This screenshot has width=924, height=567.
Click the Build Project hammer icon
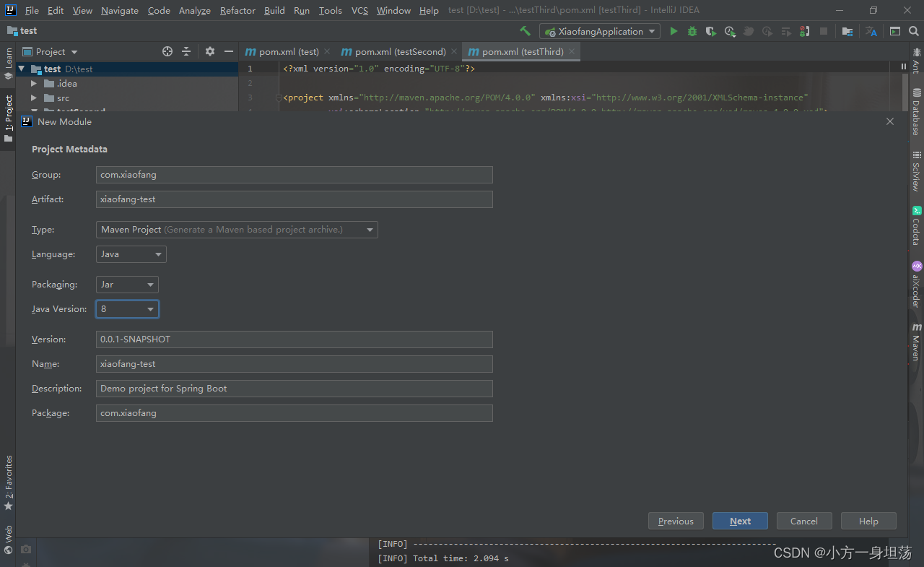click(x=525, y=31)
